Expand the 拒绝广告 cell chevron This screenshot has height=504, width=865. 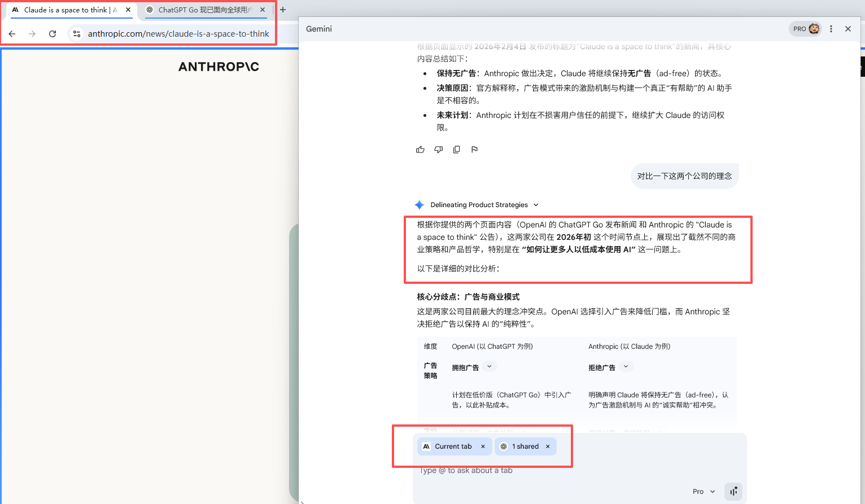[x=626, y=367]
